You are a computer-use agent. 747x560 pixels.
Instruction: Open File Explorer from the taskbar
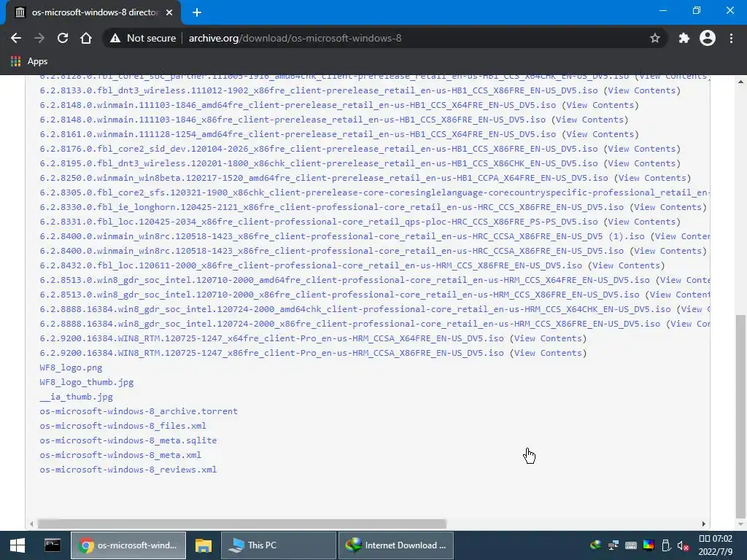pos(203,545)
